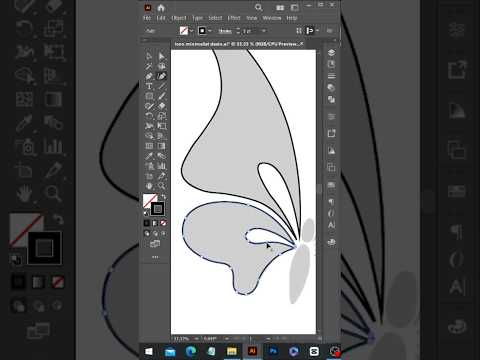Select the Scale tool
The width and height of the screenshot is (480, 360).
tap(162, 116)
